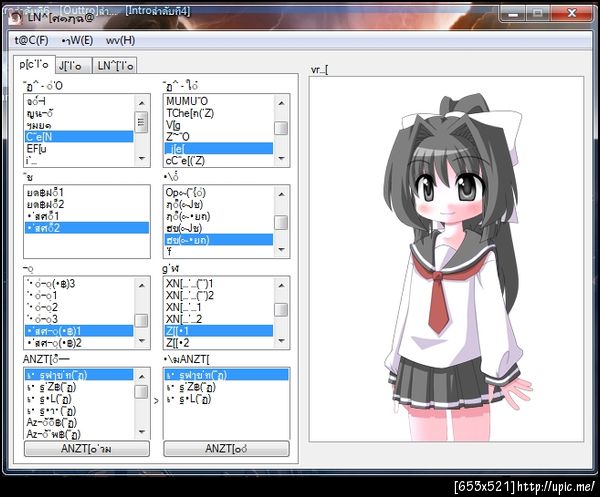Image resolution: width=600 pixels, height=497 pixels.
Task: Click the left ANZT[ button at bottom
Action: [87, 448]
